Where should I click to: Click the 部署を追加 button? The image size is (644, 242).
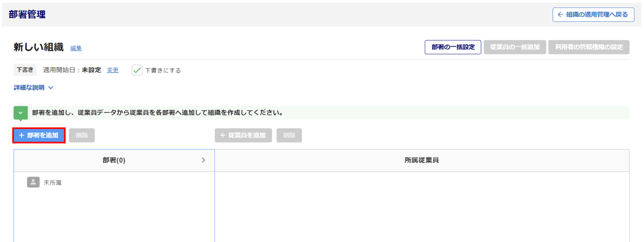[39, 135]
